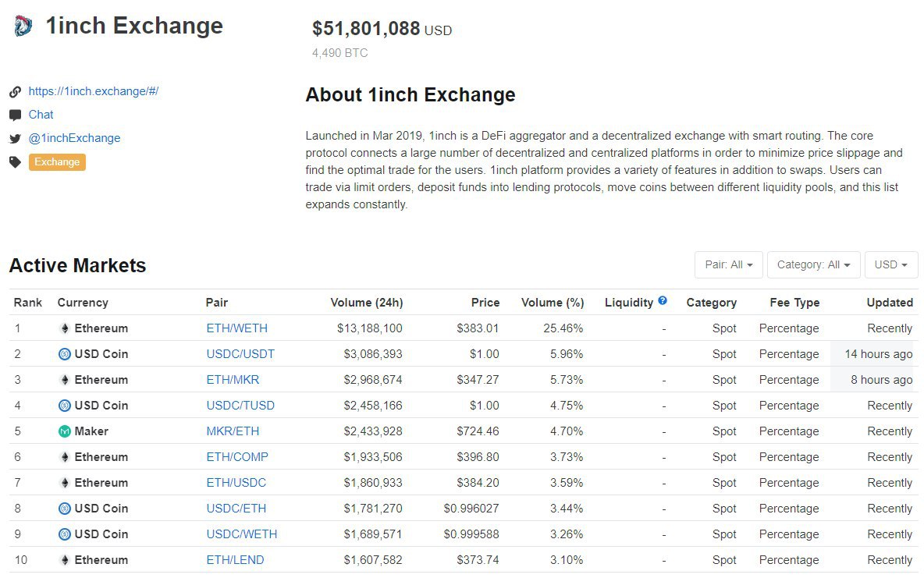Open the ETH/LEND pair link
Screen dimensions: 924x578
pyautogui.click(x=235, y=560)
